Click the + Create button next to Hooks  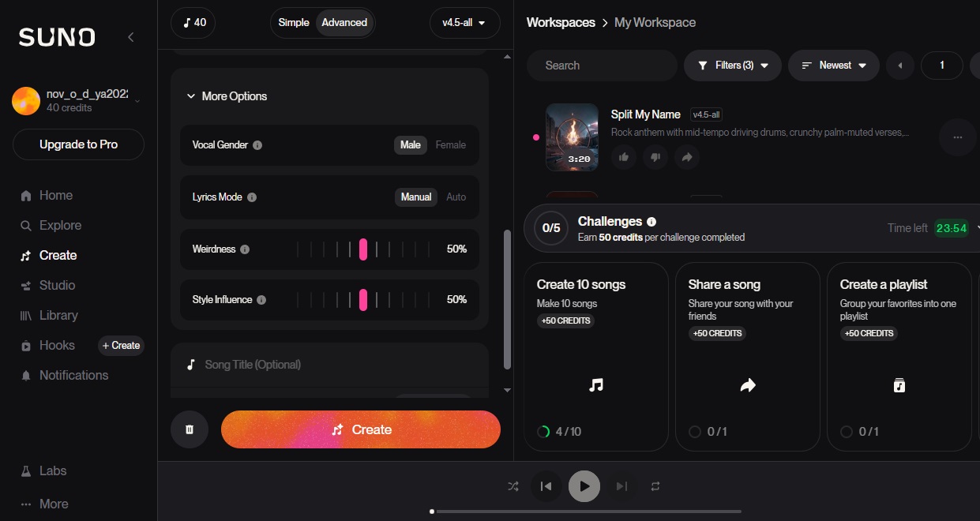tap(121, 346)
